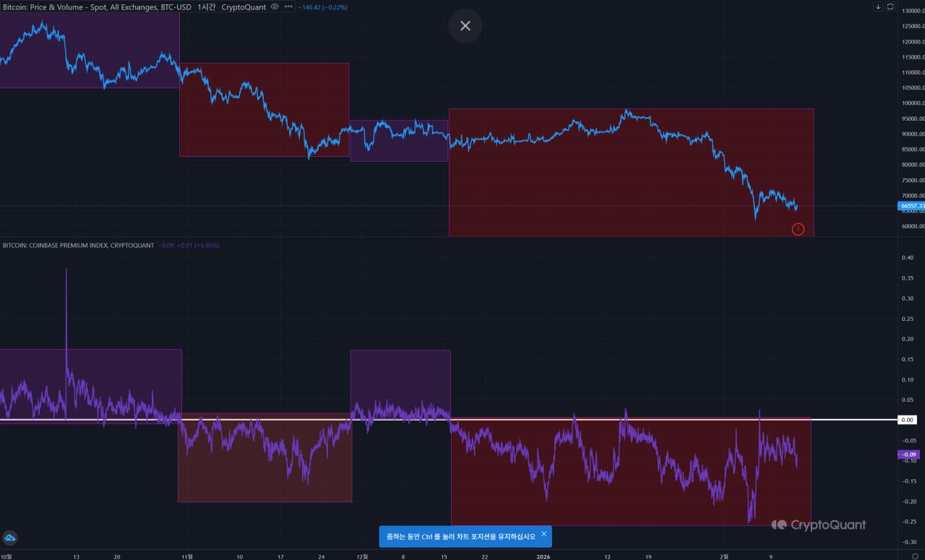Open the chart settings gear at bottom right
925x560 pixels.
click(x=914, y=556)
